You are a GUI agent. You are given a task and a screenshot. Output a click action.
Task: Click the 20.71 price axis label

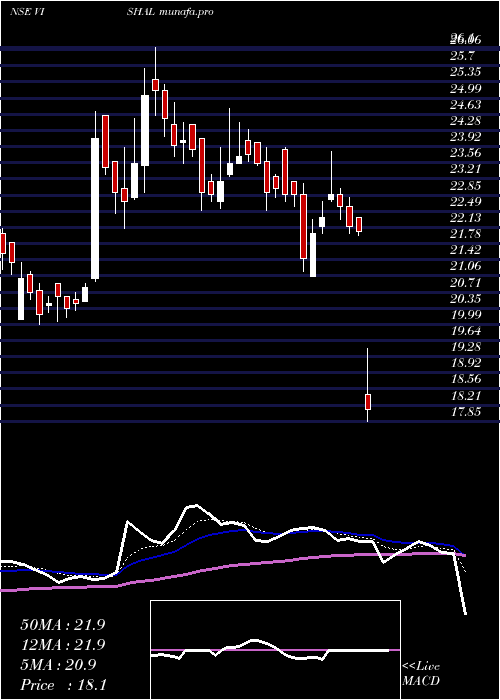coord(466,282)
